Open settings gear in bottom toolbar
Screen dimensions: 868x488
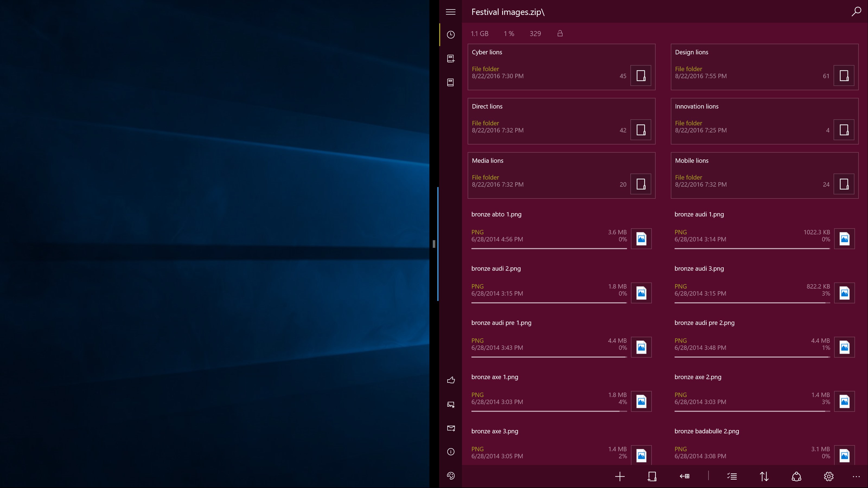coord(829,477)
